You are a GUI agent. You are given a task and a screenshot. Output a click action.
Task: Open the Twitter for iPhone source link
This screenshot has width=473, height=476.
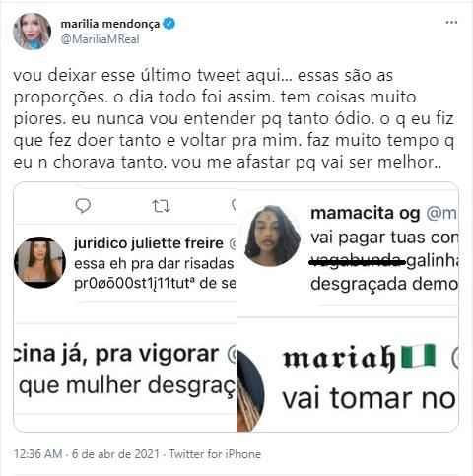tap(215, 454)
